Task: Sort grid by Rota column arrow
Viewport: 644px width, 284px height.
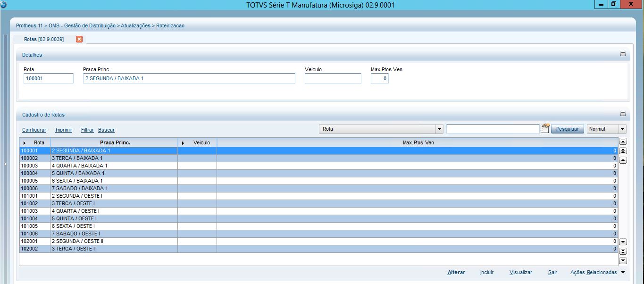Action: tap(25, 142)
